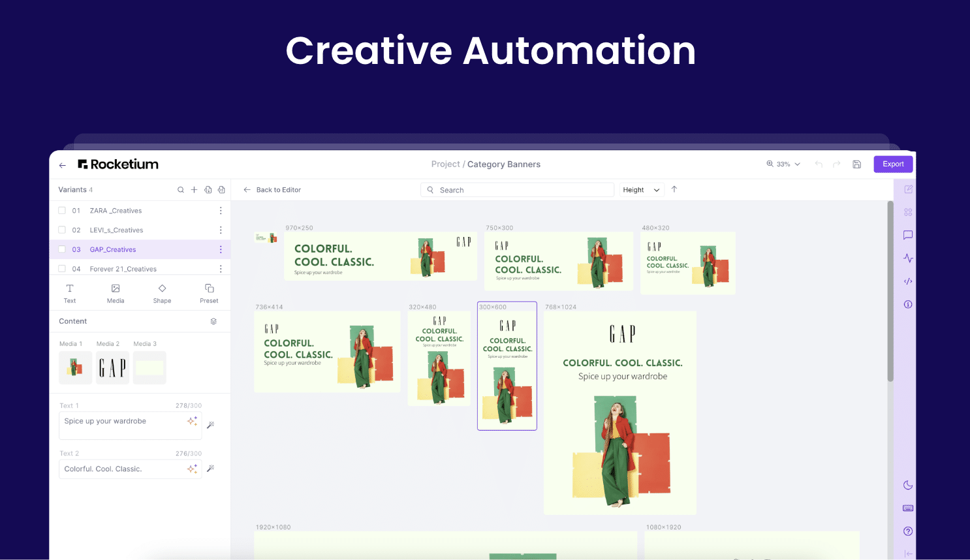The width and height of the screenshot is (970, 560).
Task: Expand the zoom level chevron
Action: coord(797,164)
